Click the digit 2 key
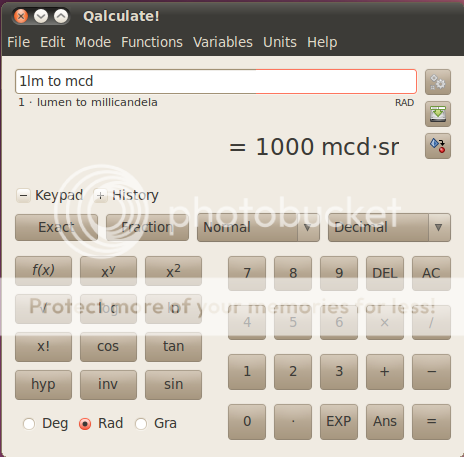464x457 pixels. [293, 372]
